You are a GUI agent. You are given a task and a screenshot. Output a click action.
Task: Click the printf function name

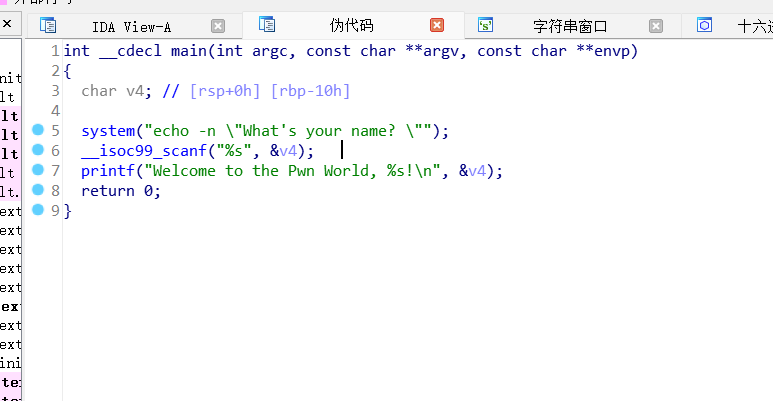[108, 171]
